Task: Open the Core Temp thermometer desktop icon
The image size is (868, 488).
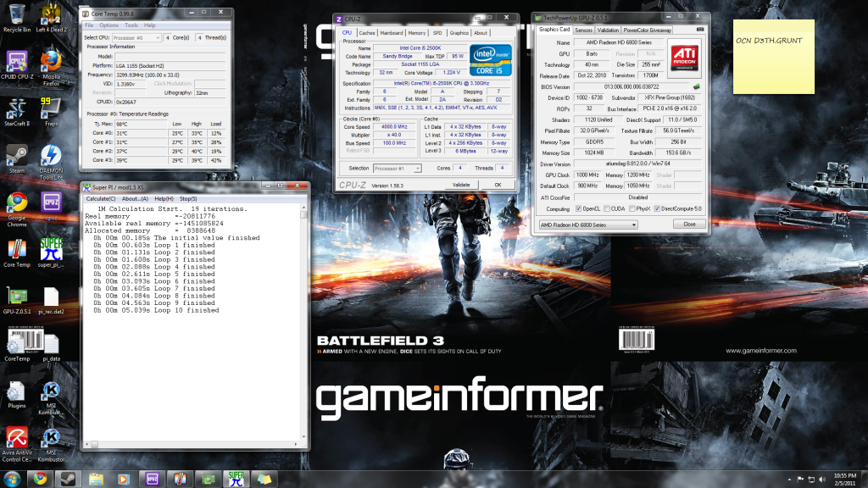Action: click(17, 253)
